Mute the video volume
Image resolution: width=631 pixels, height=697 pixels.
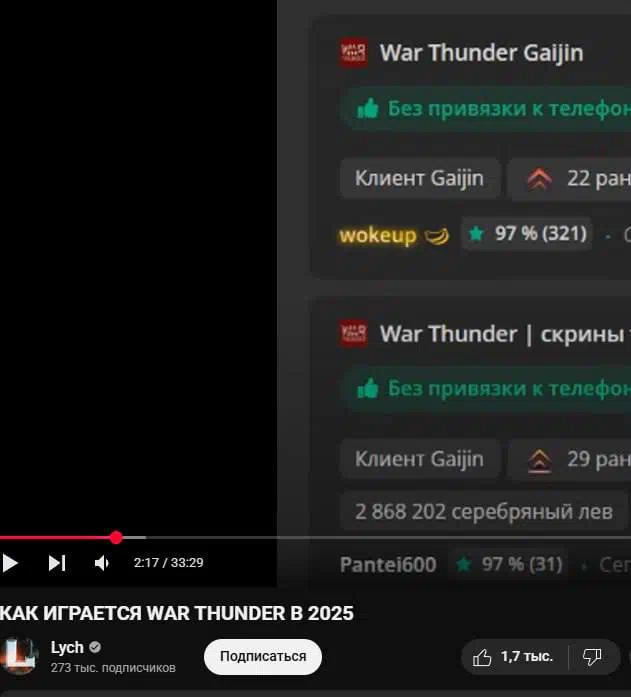102,563
